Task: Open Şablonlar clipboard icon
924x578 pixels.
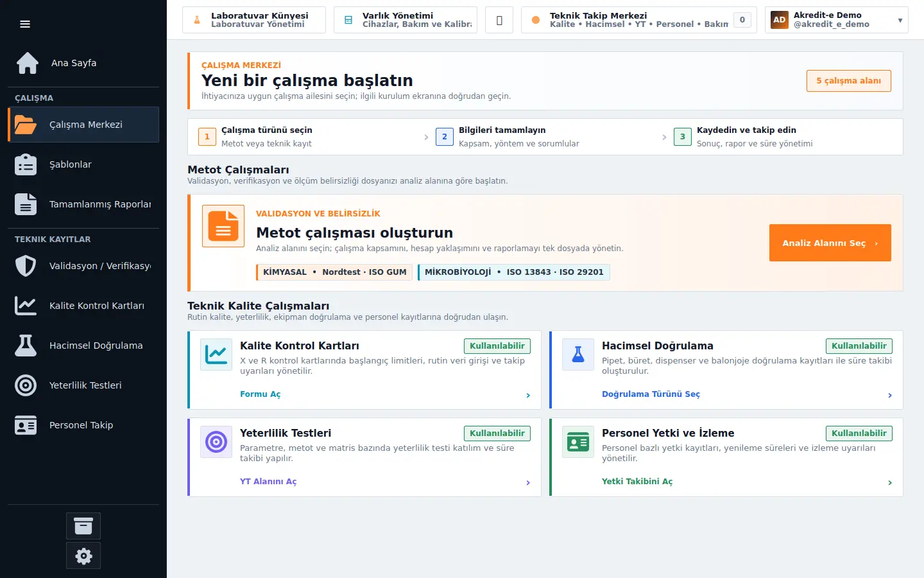Action: 26,164
